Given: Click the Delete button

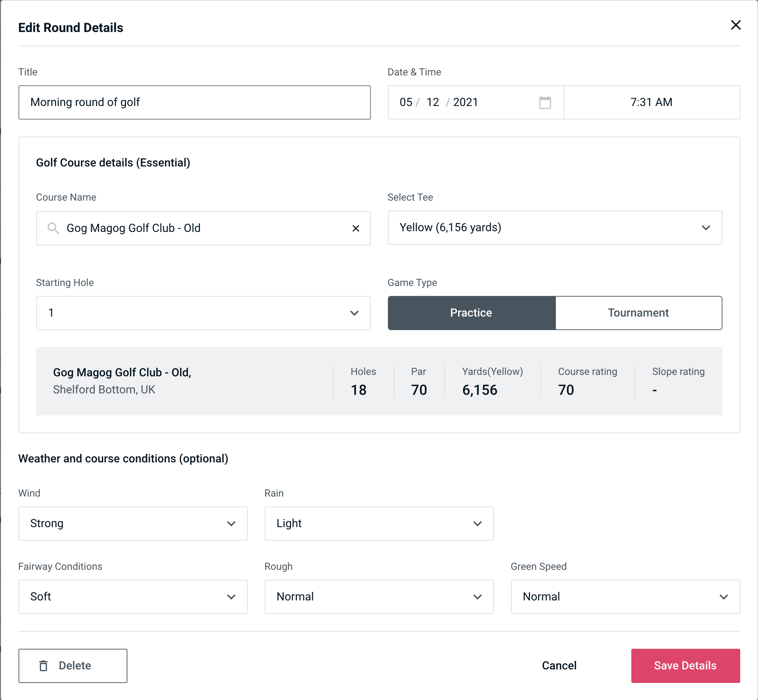Looking at the screenshot, I should [73, 664].
